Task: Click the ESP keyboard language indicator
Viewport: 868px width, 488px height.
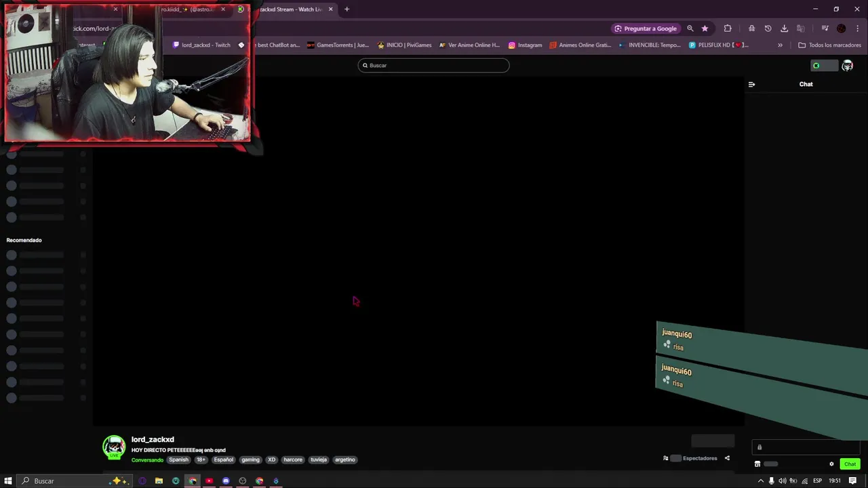Action: (x=818, y=481)
